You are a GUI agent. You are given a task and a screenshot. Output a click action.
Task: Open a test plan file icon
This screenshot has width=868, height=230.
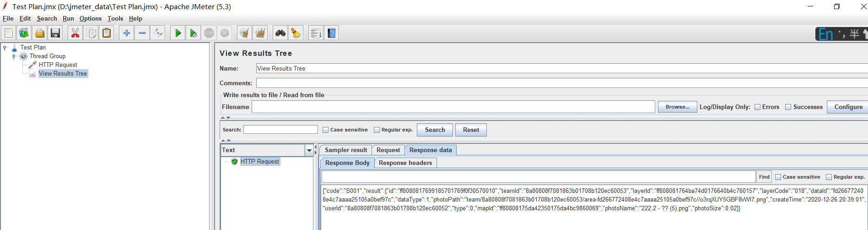coord(40,33)
